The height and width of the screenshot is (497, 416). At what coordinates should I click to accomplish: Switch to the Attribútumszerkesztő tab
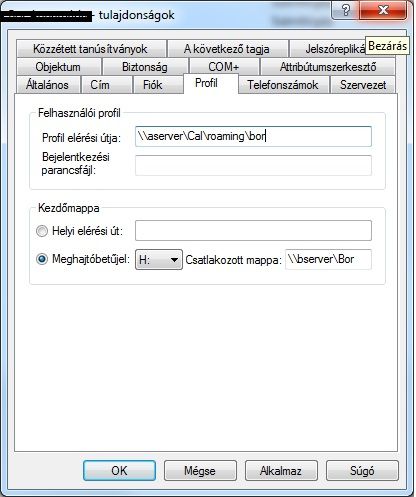pos(328,67)
